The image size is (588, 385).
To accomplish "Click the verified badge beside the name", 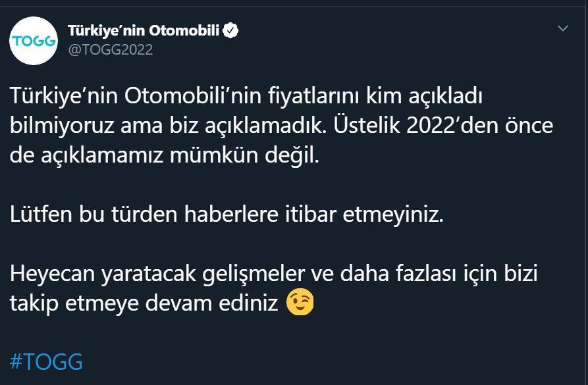I will pos(230,30).
